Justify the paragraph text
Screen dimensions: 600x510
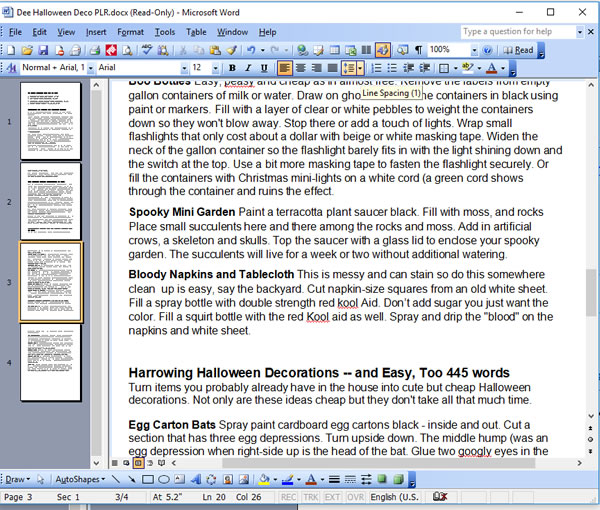click(x=333, y=68)
